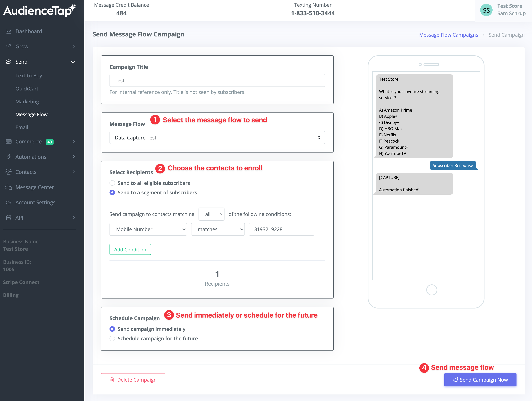Expand the Grow sidebar chevron

tap(74, 46)
